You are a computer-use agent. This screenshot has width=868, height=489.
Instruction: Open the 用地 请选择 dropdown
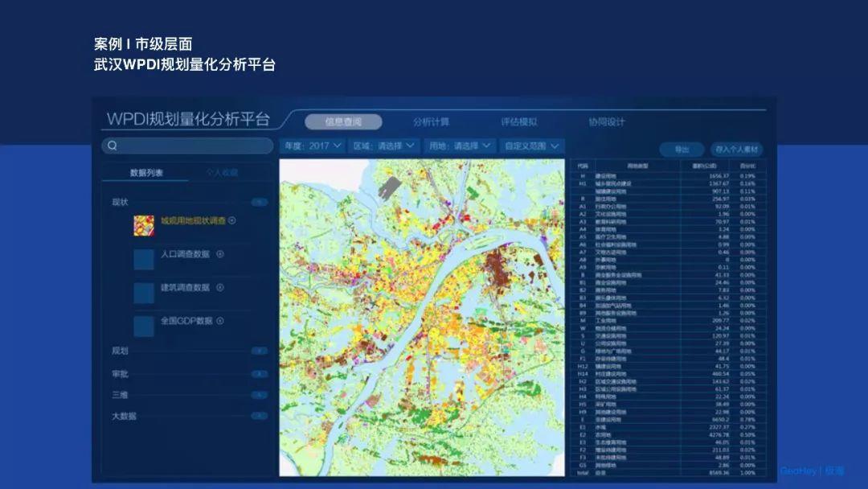[x=460, y=146]
